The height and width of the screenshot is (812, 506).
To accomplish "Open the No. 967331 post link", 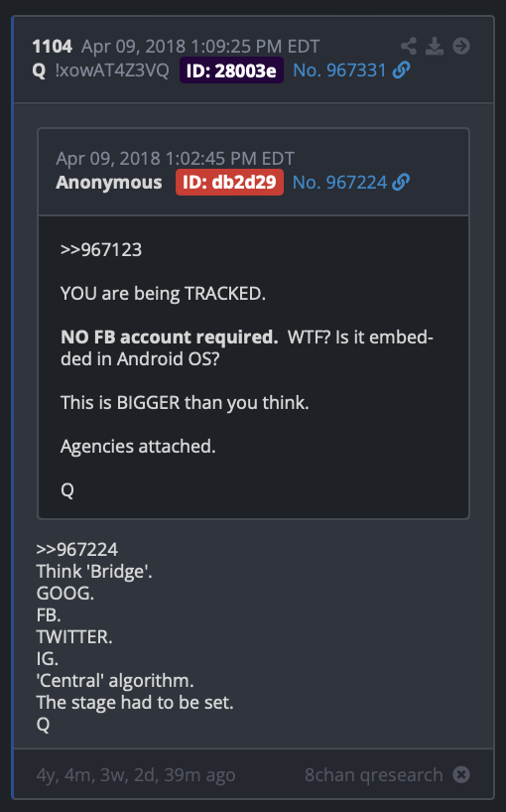I will (339, 70).
